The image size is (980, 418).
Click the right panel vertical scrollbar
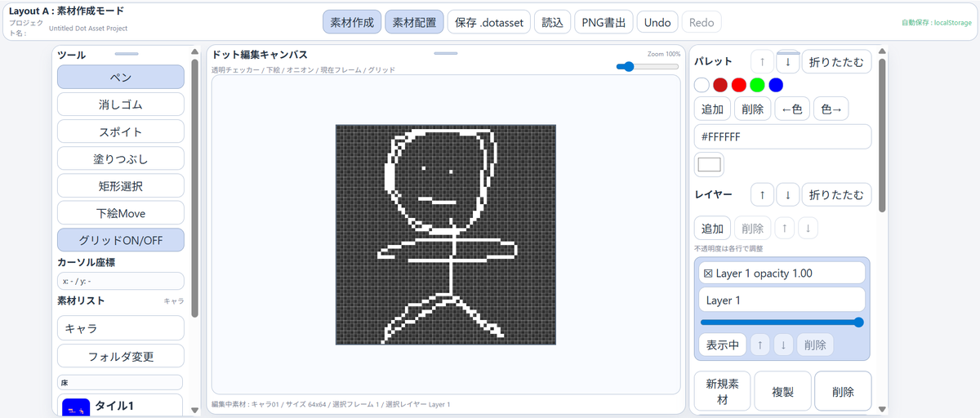click(x=882, y=135)
